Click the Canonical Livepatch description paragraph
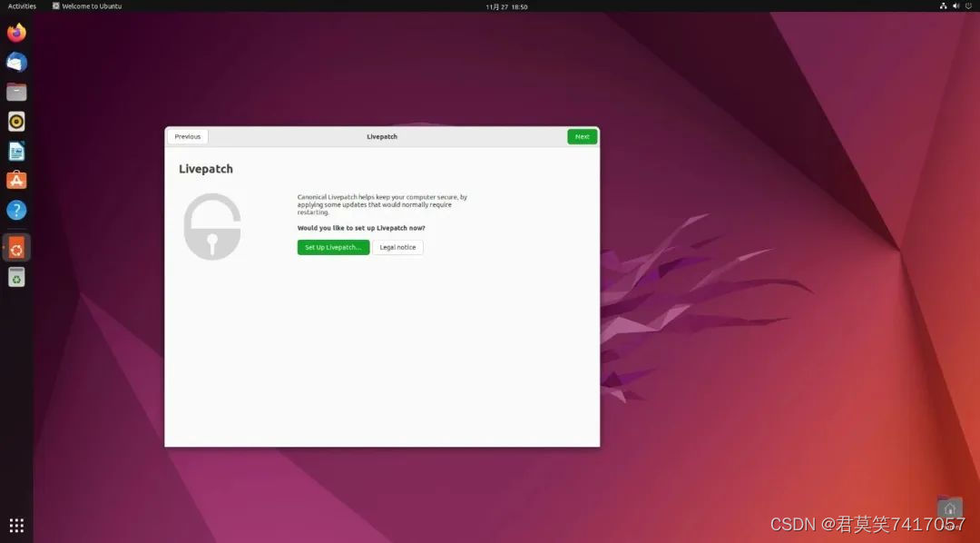This screenshot has width=980, height=543. 383,204
